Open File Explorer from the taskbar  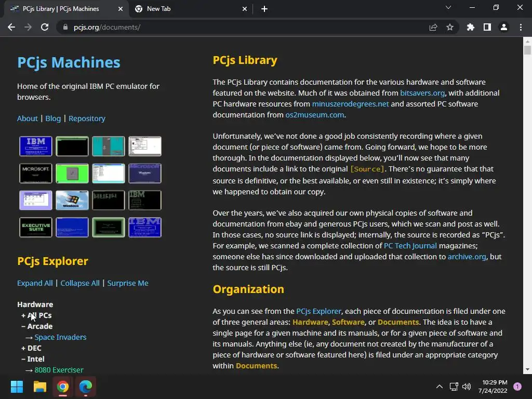pyautogui.click(x=39, y=387)
